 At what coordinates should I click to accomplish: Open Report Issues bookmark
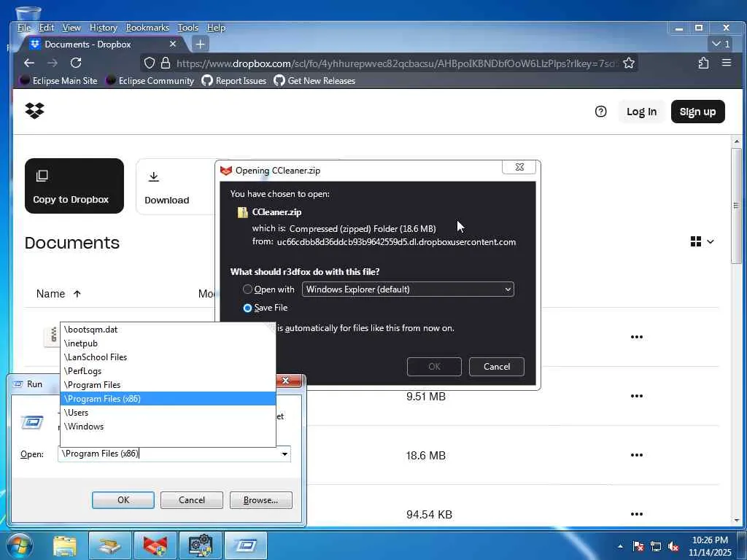(x=233, y=80)
